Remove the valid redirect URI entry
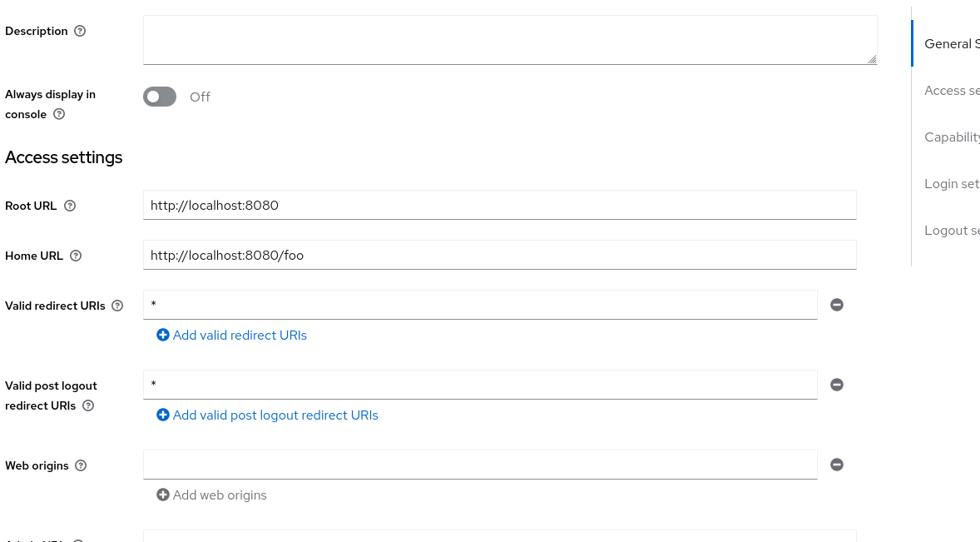This screenshot has height=542, width=980. pyautogui.click(x=837, y=305)
